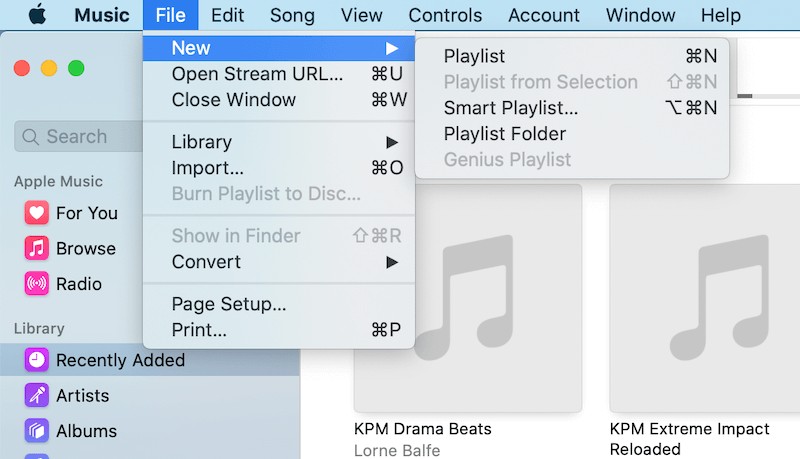Close the Music window with red button
800x459 pixels.
(22, 68)
